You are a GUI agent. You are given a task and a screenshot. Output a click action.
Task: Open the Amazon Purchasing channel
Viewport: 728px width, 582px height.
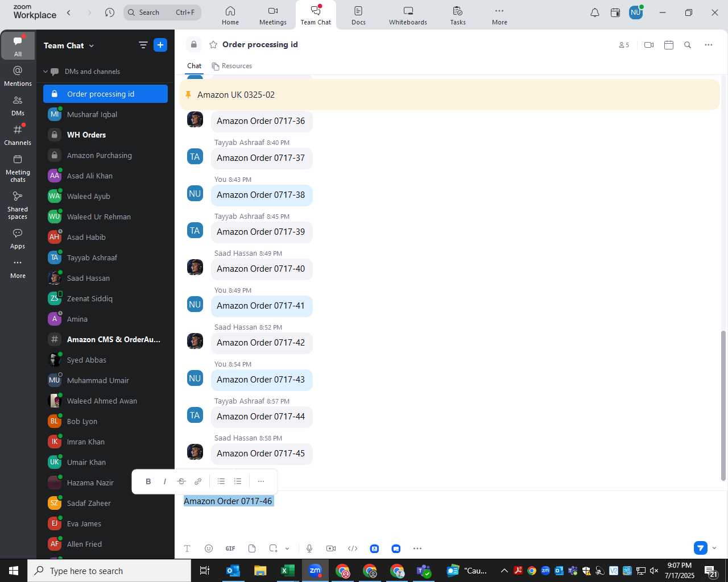point(105,155)
